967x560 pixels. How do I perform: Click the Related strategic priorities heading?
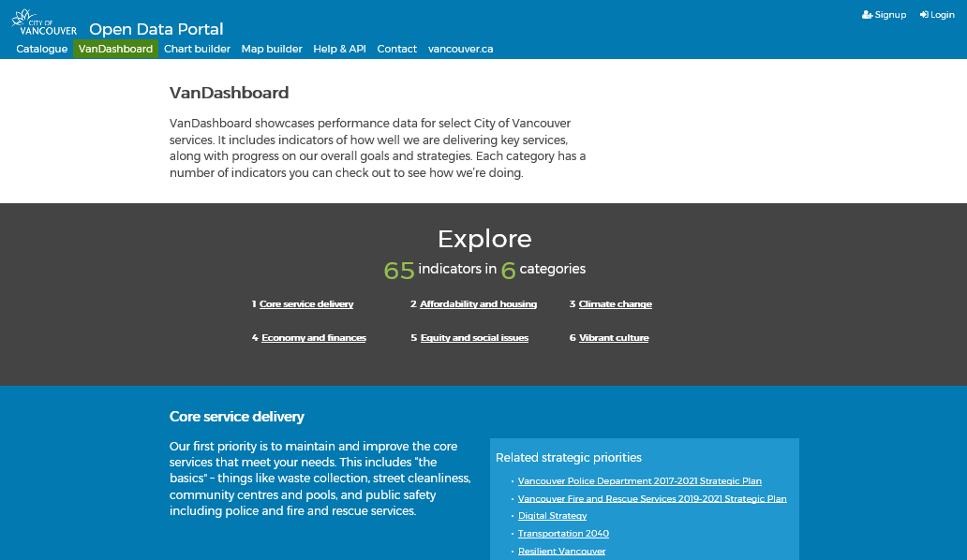point(569,458)
